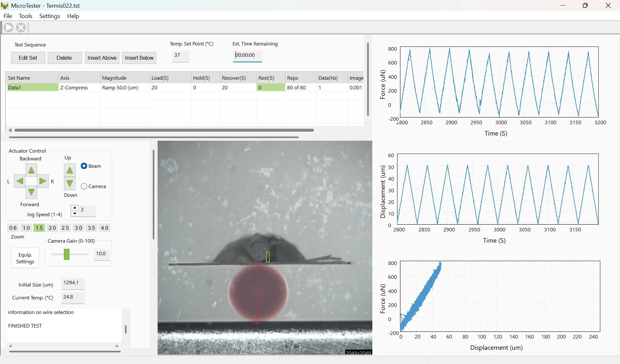The height and width of the screenshot is (364, 620).
Task: Set zoom level to 2.5
Action: [x=65, y=228]
